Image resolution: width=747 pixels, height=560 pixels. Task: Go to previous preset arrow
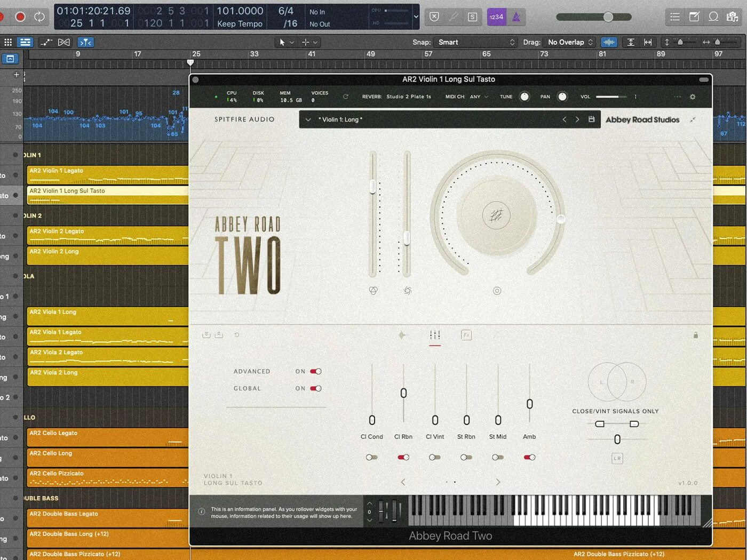565,119
